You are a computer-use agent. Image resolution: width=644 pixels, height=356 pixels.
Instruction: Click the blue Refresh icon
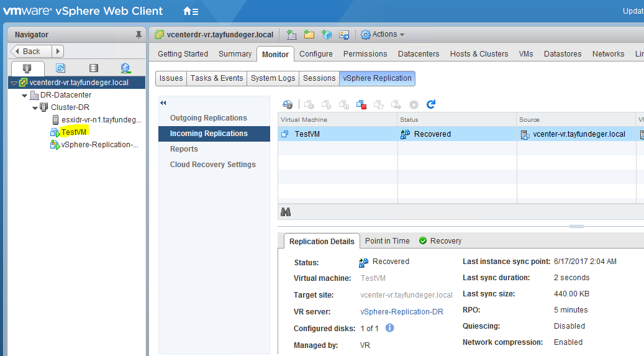coord(431,104)
